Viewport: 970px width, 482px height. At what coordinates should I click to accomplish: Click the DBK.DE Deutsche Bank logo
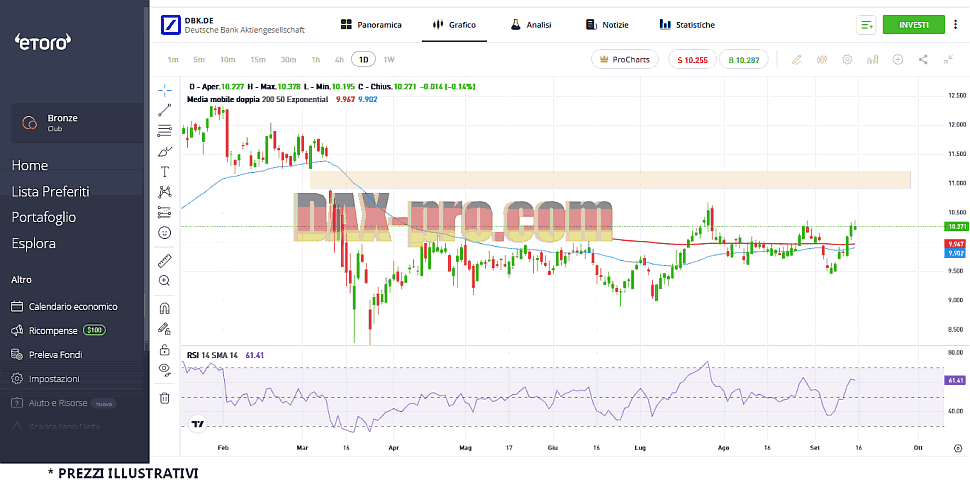[171, 25]
